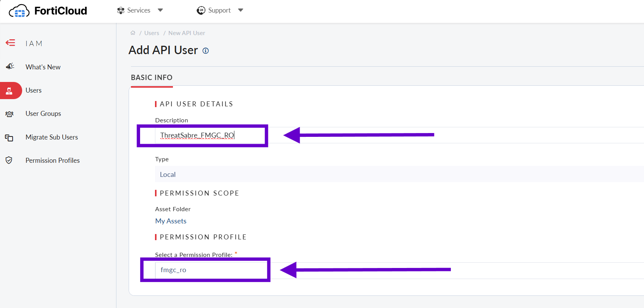This screenshot has width=644, height=308.
Task: Open User Groups in the sidebar
Action: click(43, 114)
